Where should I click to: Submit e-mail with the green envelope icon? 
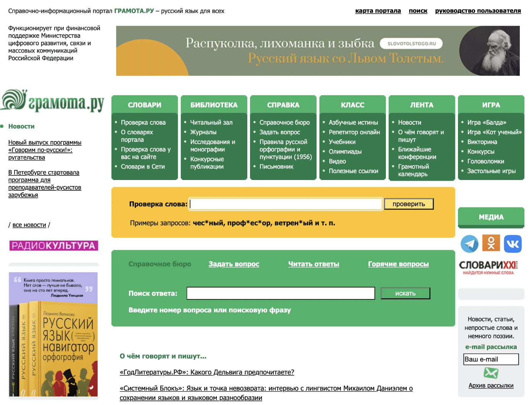[x=491, y=373]
